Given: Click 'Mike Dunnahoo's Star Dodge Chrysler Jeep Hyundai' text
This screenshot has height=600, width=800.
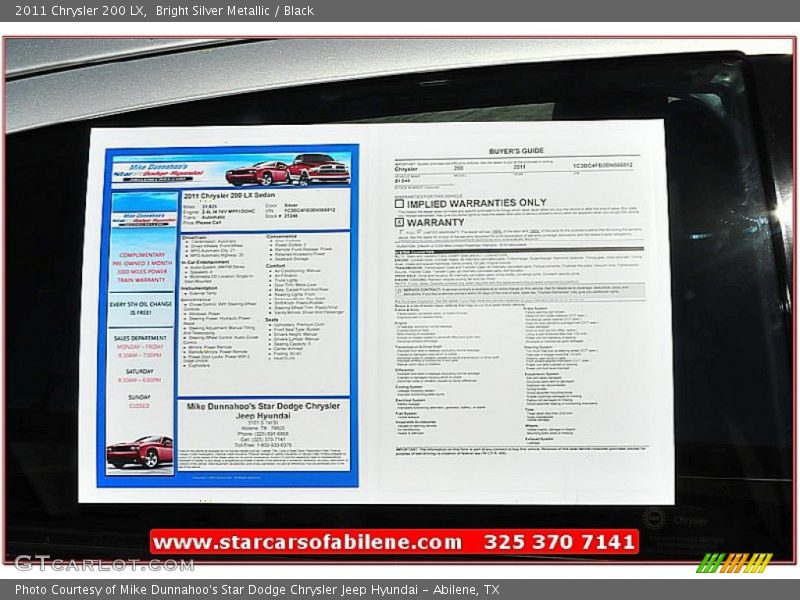Looking at the screenshot, I should pyautogui.click(x=263, y=411).
